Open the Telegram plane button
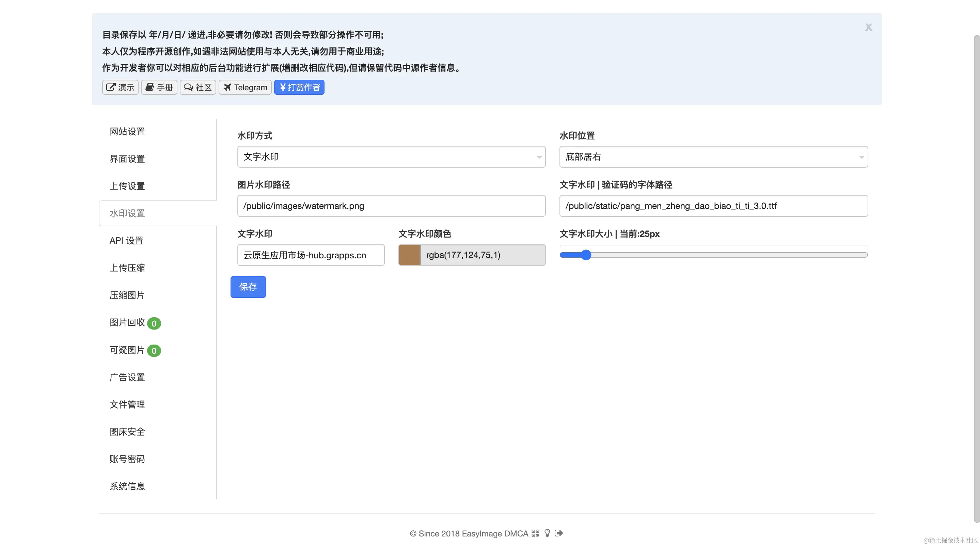Viewport: 980px width, 546px height. point(245,87)
